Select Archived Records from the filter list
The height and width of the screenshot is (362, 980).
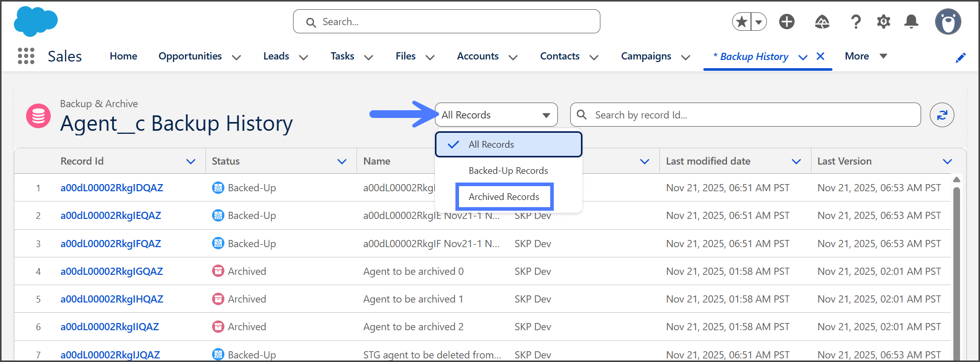click(x=504, y=197)
